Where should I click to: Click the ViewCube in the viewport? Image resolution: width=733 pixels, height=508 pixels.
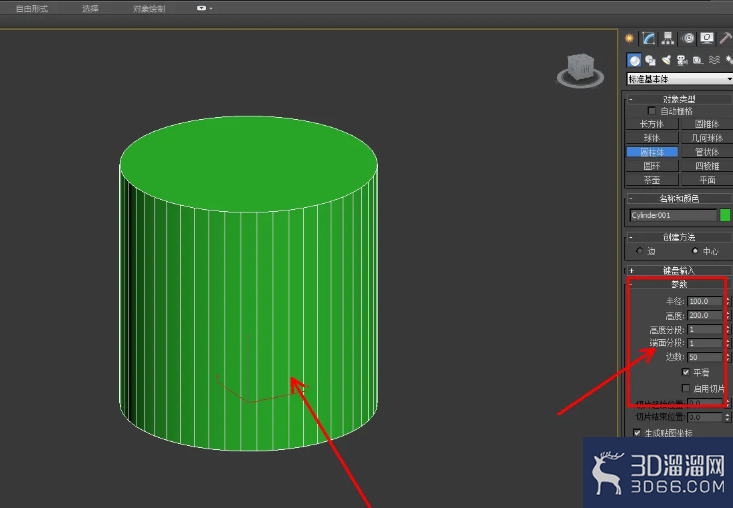pyautogui.click(x=580, y=70)
